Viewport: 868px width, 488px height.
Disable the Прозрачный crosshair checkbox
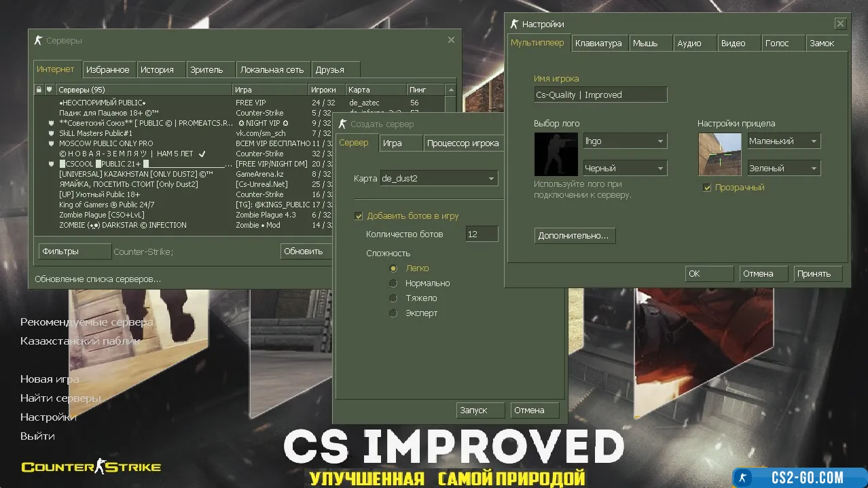tap(707, 188)
